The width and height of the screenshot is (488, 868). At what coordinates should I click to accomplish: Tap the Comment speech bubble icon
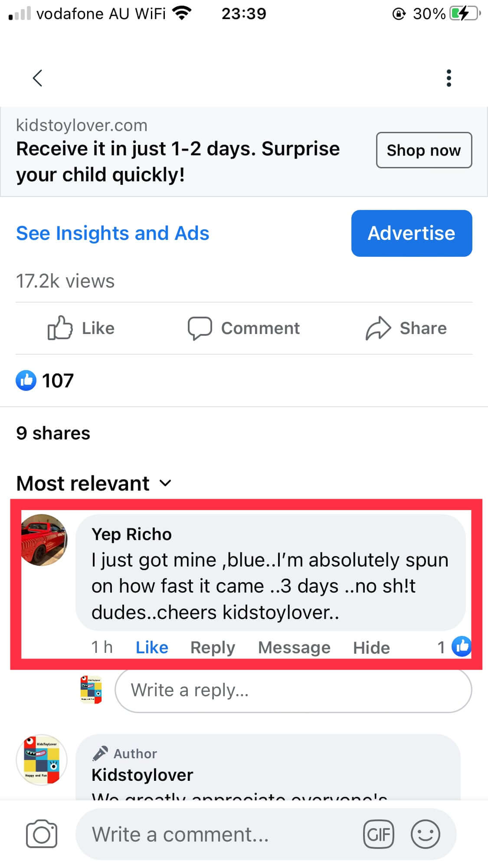[x=200, y=328]
